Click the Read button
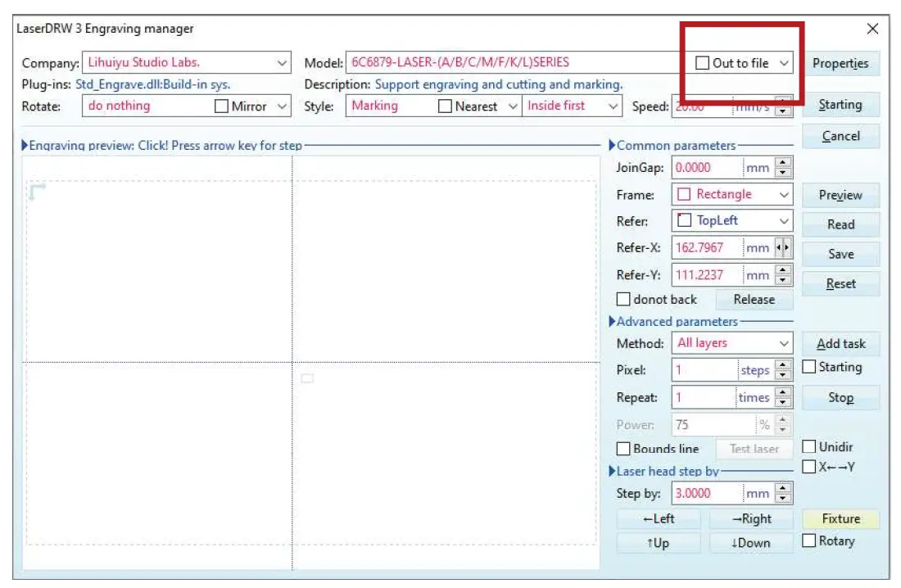901x588 pixels. 840,224
